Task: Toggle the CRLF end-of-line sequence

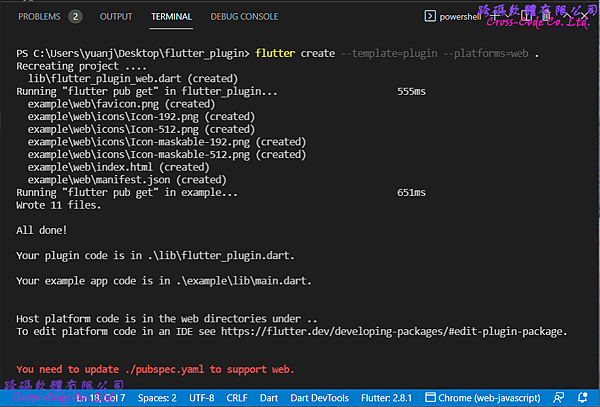Action: pyautogui.click(x=237, y=398)
